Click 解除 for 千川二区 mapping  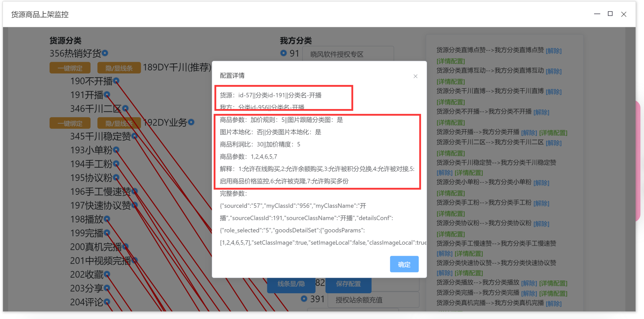(x=553, y=143)
